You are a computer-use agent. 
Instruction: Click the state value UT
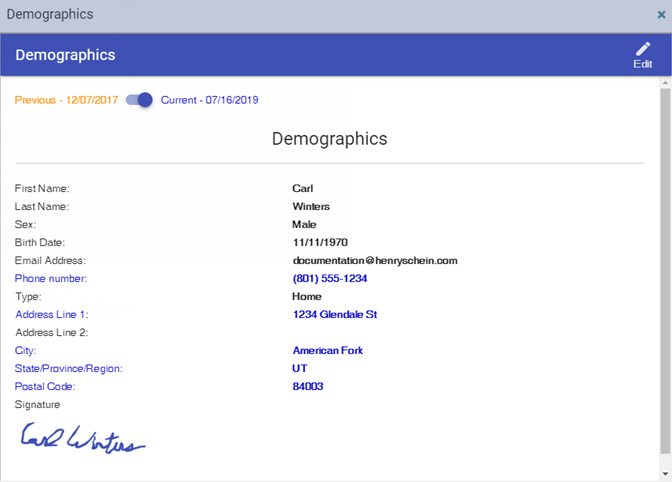[299, 368]
